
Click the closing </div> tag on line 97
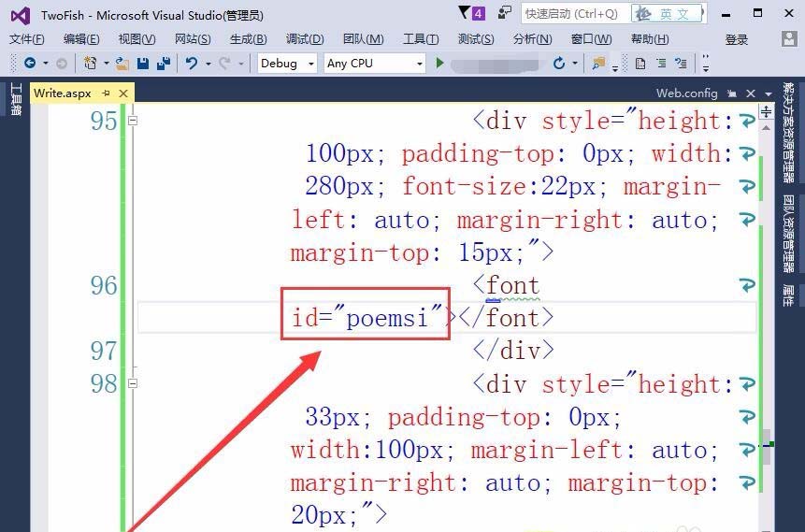coord(513,351)
